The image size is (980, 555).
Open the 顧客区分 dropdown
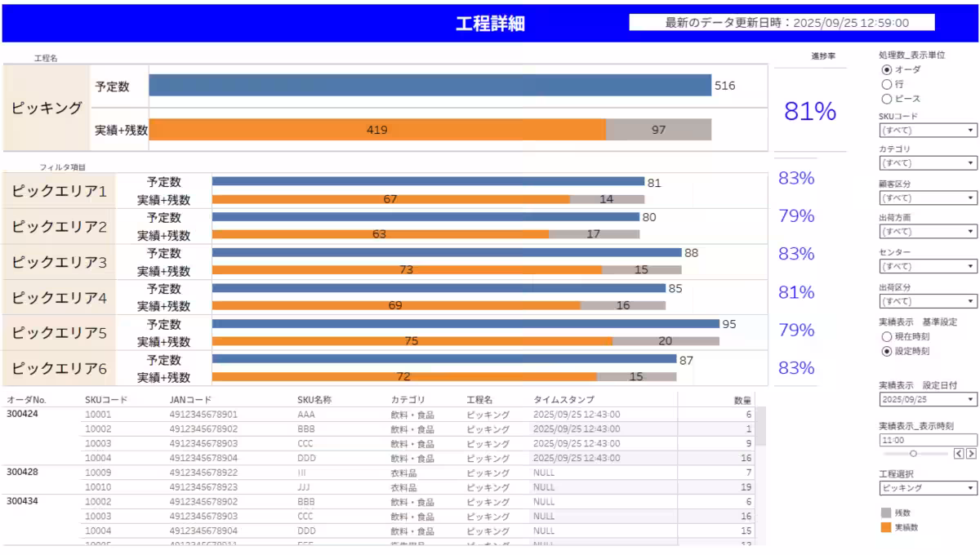tap(928, 198)
